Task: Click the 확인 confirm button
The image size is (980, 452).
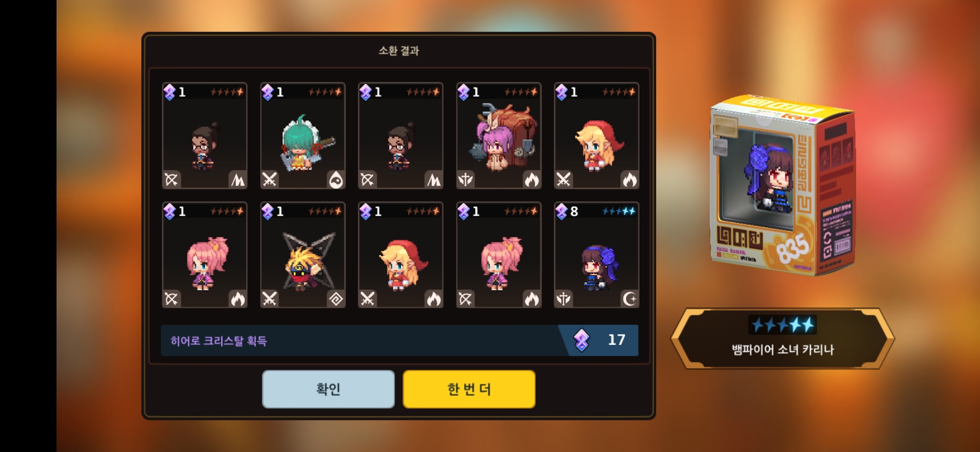Action: click(328, 389)
